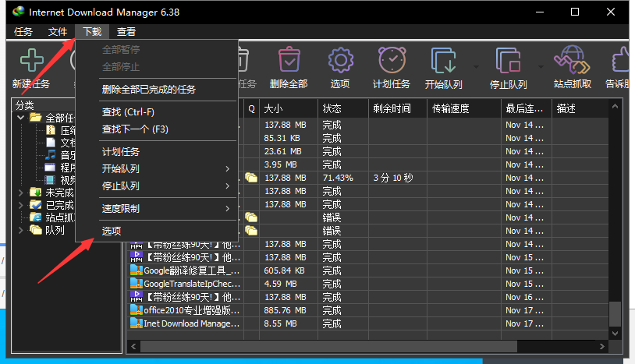The height and width of the screenshot is (364, 635).
Task: Click 查找 (Ctrl-F) menu entry
Action: pyautogui.click(x=129, y=112)
